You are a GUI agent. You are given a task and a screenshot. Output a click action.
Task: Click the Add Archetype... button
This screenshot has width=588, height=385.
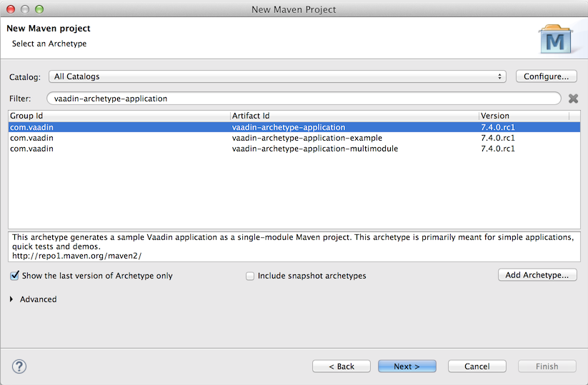[x=537, y=275]
